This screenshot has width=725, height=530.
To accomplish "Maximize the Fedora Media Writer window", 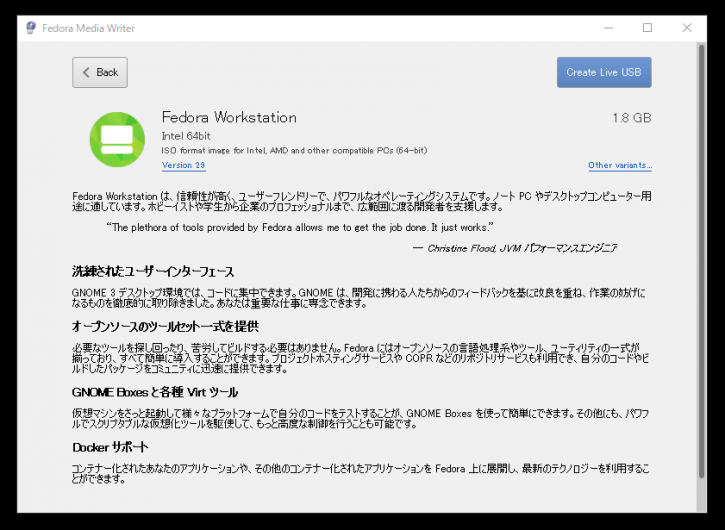I will 647,28.
